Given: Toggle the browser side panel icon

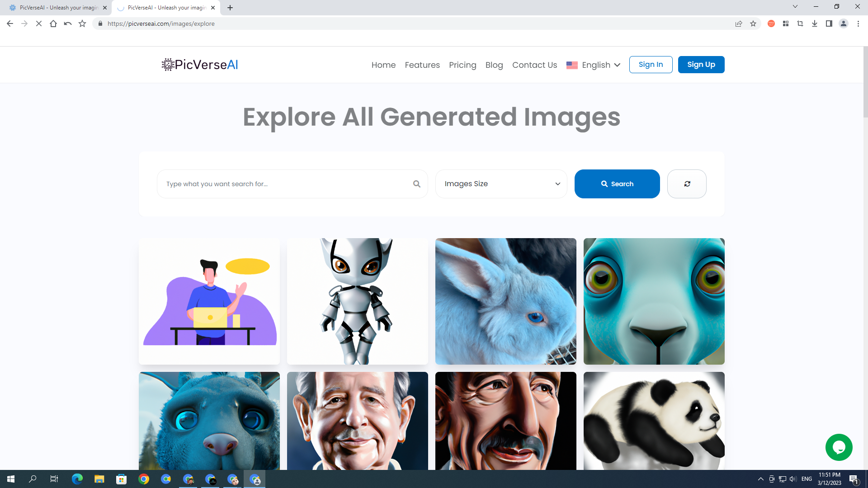Looking at the screenshot, I should coord(829,23).
